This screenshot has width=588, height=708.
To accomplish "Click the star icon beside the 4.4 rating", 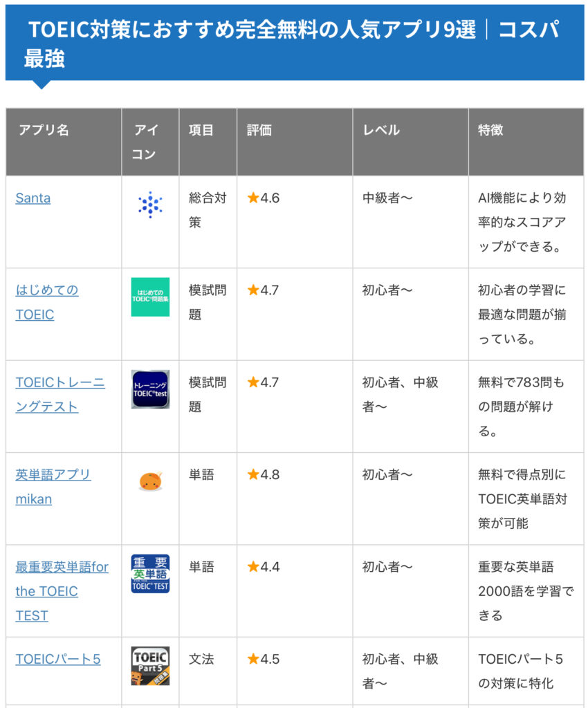I will pos(253,567).
